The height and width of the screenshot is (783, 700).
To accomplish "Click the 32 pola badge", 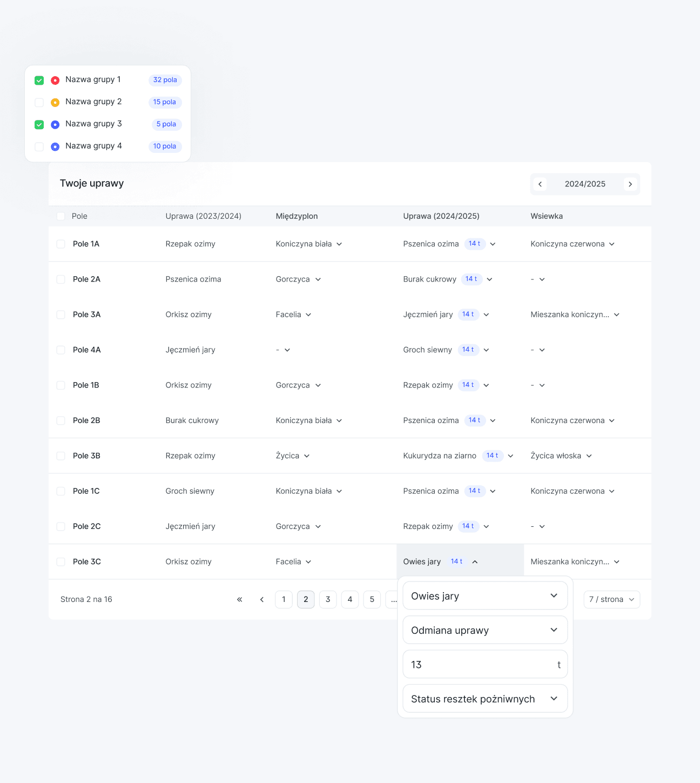I will (x=165, y=80).
